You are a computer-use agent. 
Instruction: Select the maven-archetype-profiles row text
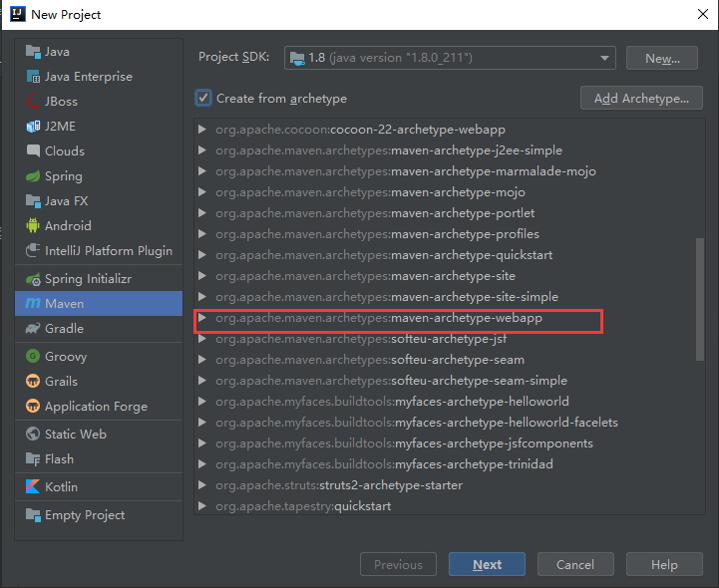(377, 234)
